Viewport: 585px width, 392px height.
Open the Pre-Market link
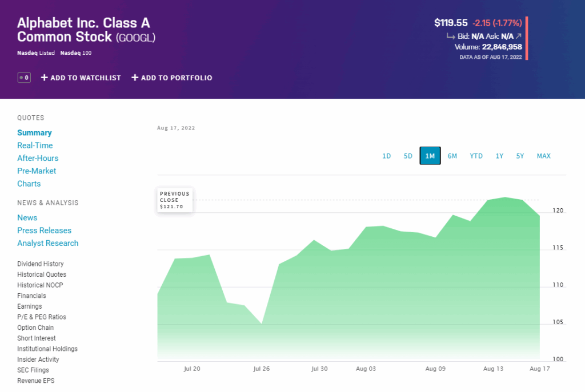pos(37,171)
